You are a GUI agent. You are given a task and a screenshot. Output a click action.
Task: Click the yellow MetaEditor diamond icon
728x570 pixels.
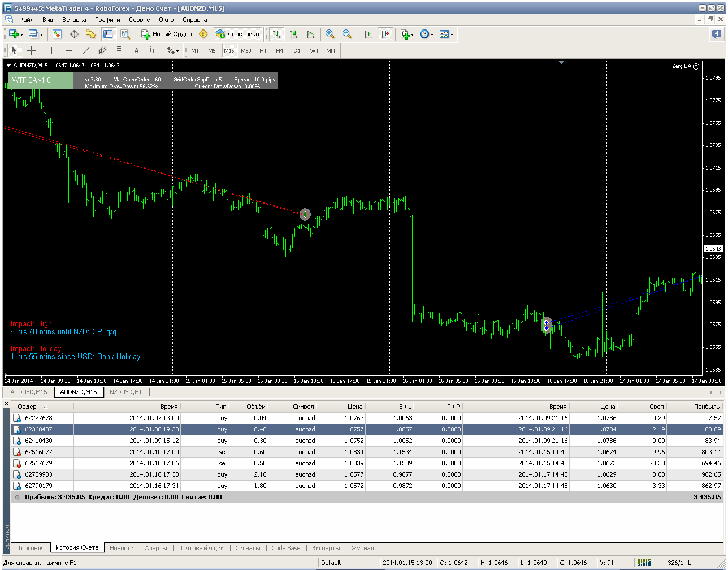[x=203, y=34]
